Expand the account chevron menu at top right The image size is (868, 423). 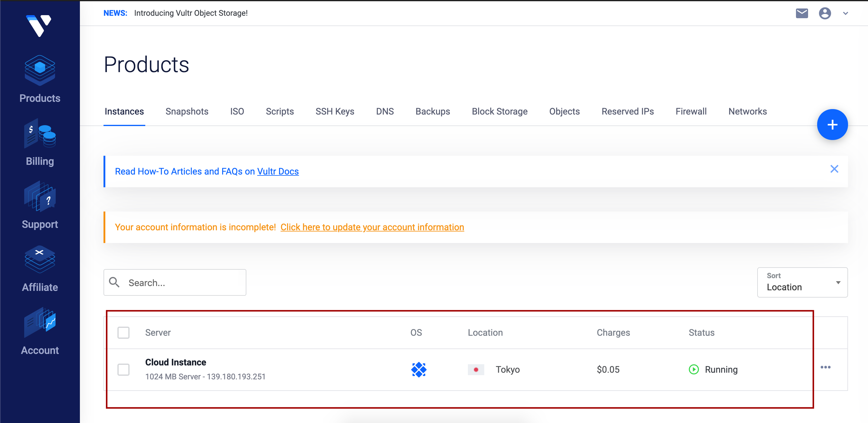pyautogui.click(x=845, y=14)
